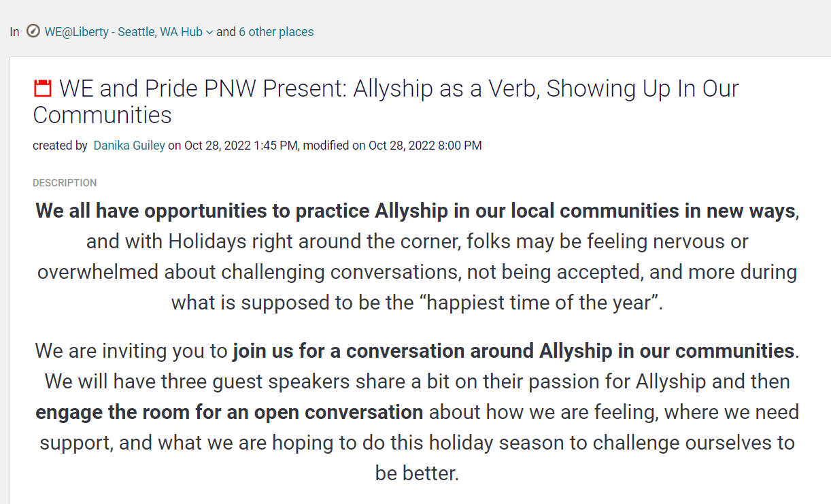Click bold phrase 'engage the room for an open conversation'
The width and height of the screenshot is (831, 504).
229,412
